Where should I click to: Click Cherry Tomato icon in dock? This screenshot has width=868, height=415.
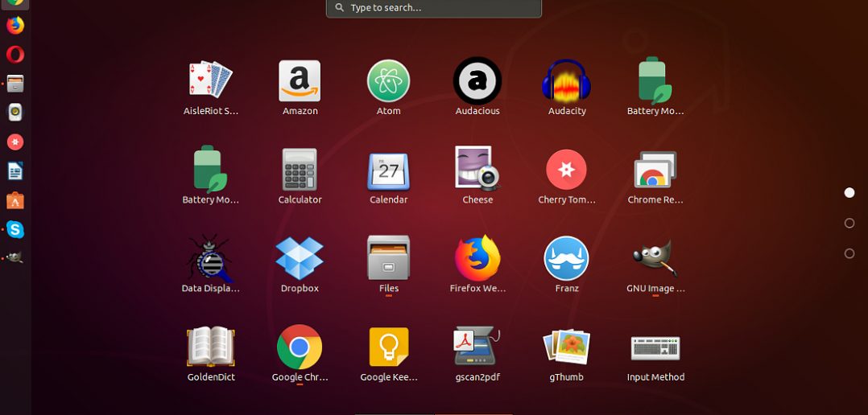pos(15,142)
